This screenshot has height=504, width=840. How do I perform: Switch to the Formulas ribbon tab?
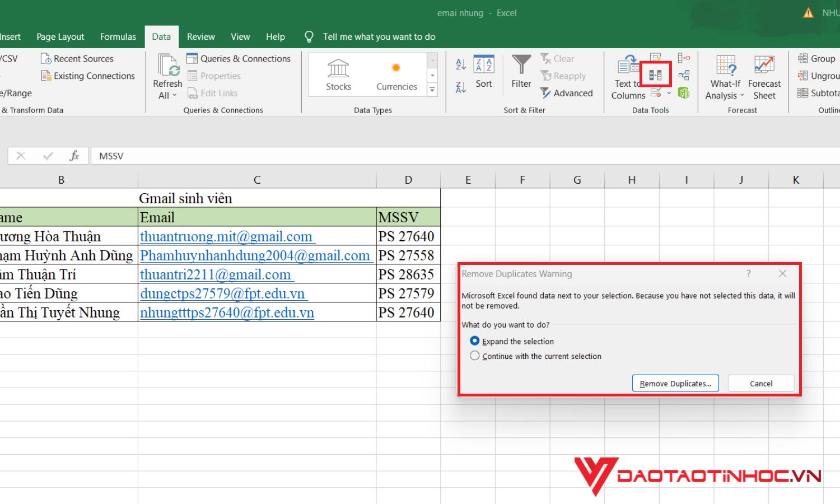click(x=118, y=37)
